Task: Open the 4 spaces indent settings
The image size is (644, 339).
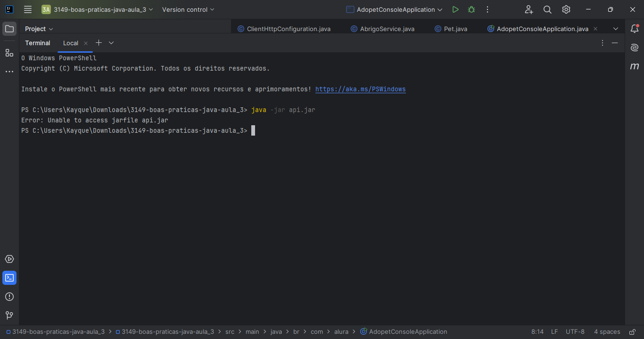Action: pos(607,331)
